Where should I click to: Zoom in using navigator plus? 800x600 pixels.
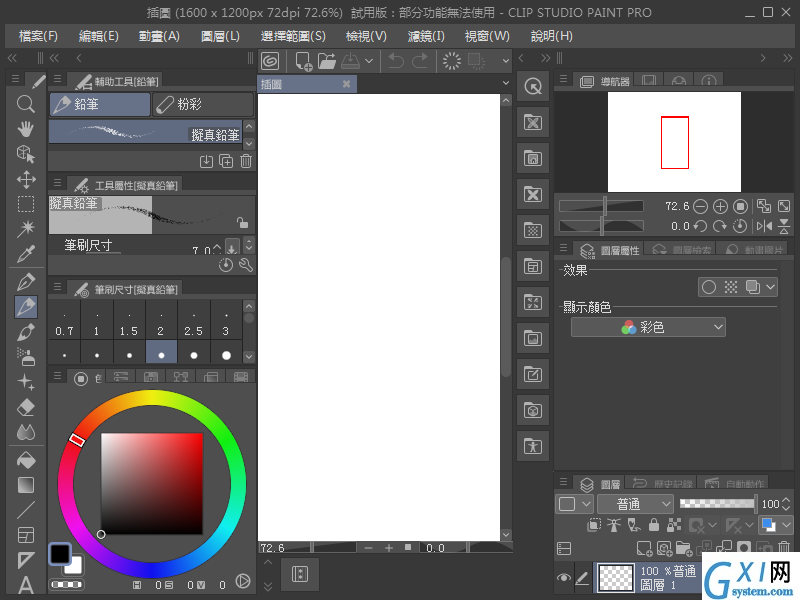(720, 206)
